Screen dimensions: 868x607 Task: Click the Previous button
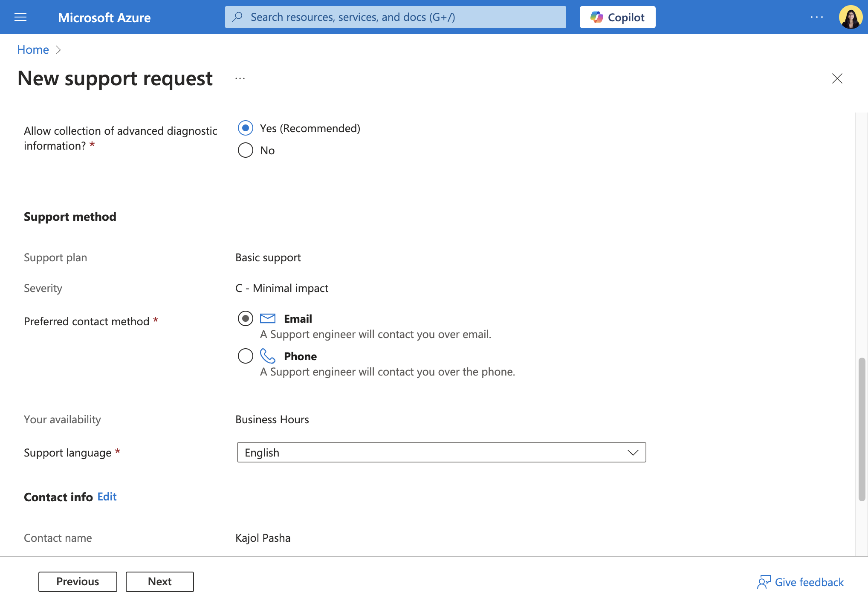pos(78,581)
